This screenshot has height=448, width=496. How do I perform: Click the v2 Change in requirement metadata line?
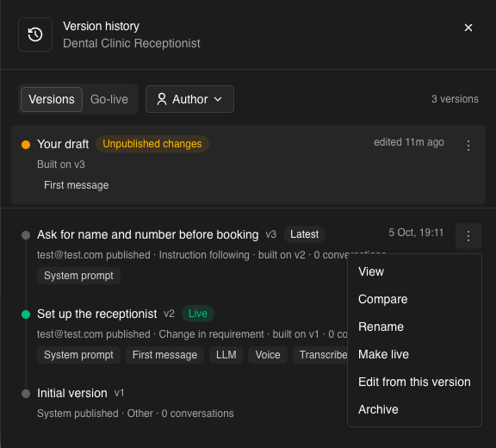click(x=192, y=334)
